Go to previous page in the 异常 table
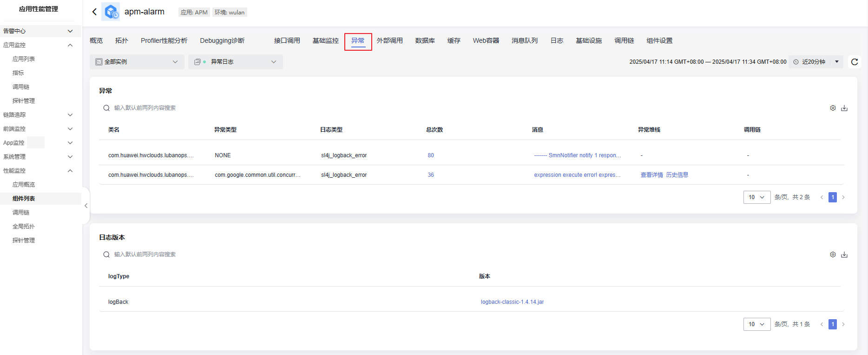 click(822, 197)
